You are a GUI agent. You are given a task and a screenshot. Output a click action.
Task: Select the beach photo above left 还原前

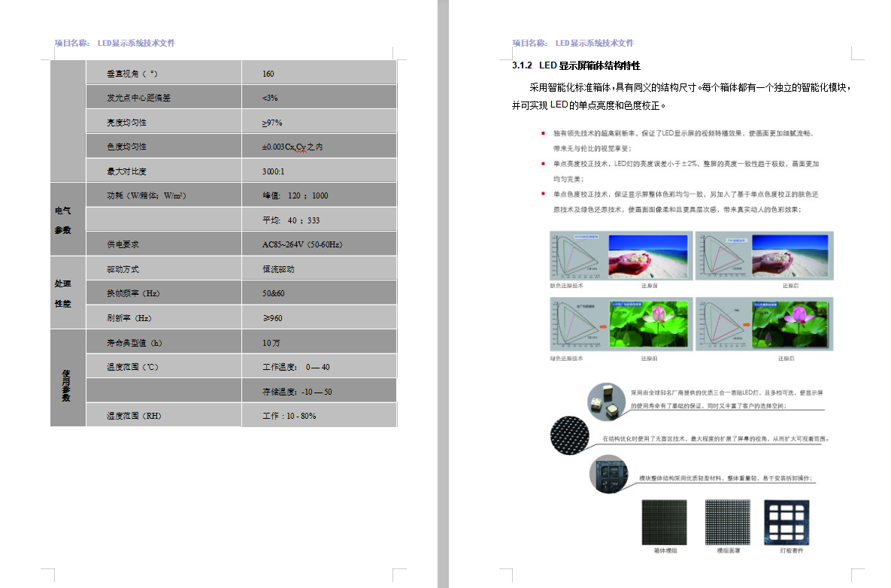[x=649, y=257]
